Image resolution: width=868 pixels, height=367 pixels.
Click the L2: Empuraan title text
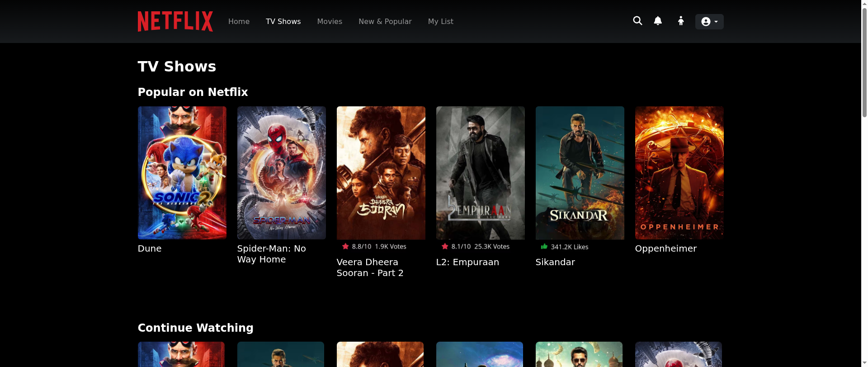467,262
